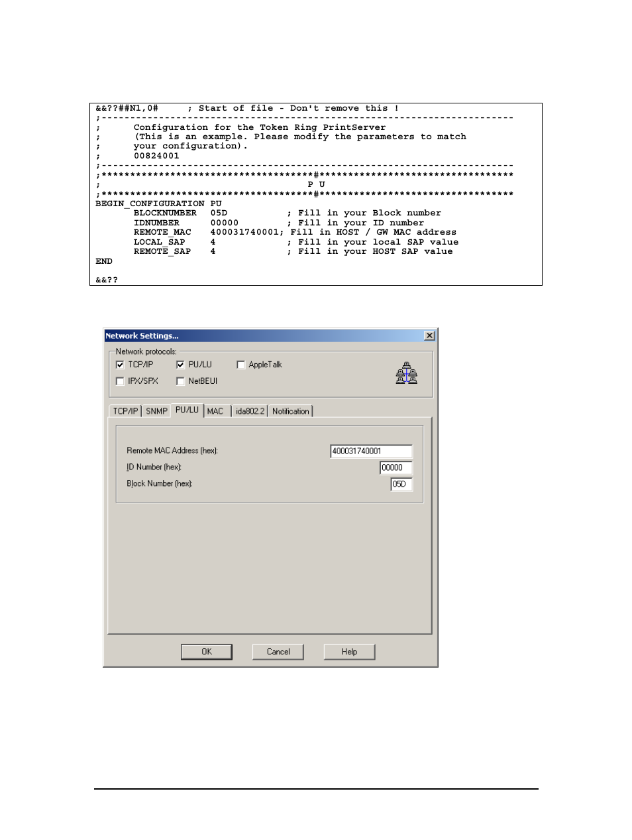Screen dimensions: 632x840
Task: Click the ID Number (hex) label
Action: coord(154,467)
